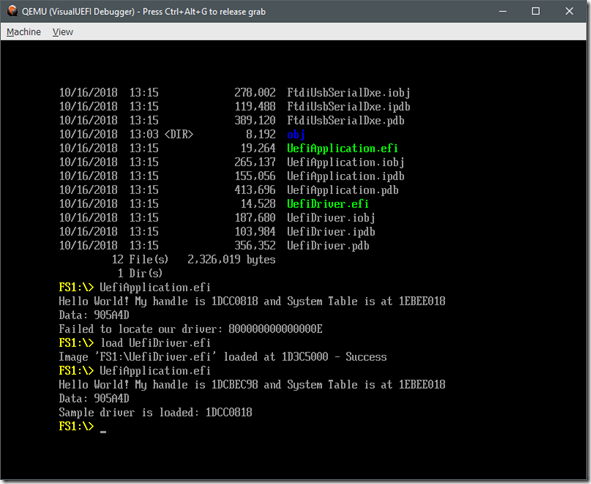Screen dimensions: 591x484
Task: Select FtdiUsbSerialDxe.pdb file name
Action: [346, 121]
